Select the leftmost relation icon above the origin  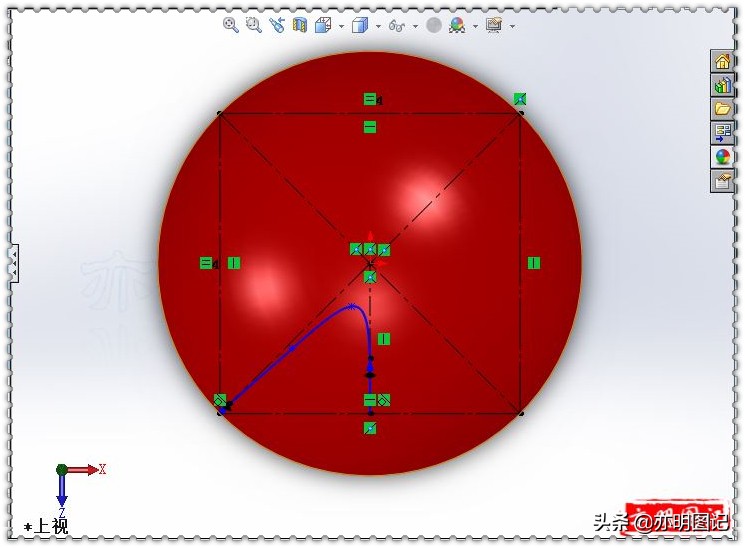pyautogui.click(x=356, y=249)
